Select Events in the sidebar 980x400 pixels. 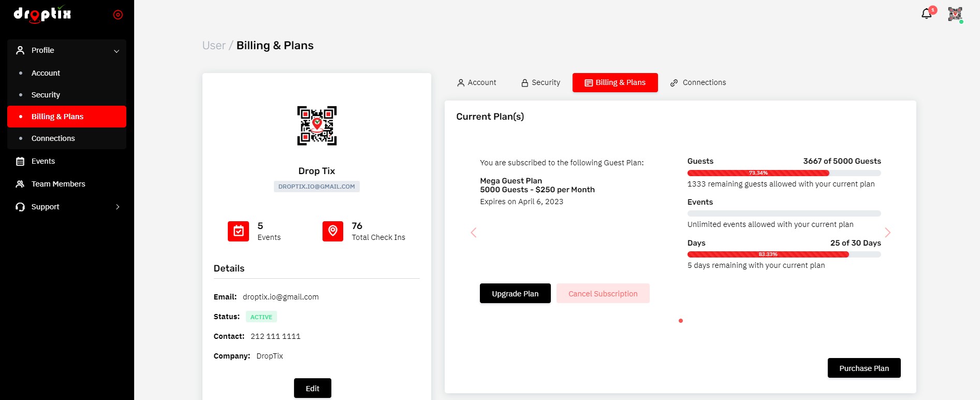tap(43, 161)
